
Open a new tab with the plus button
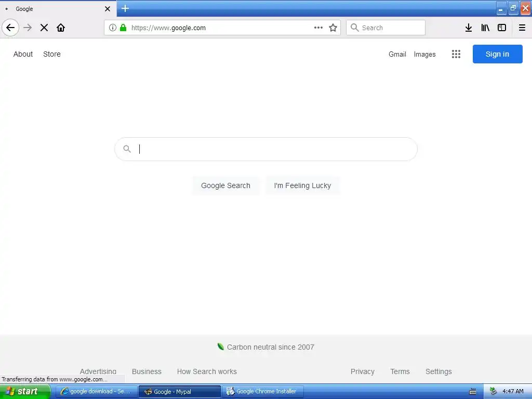(125, 8)
